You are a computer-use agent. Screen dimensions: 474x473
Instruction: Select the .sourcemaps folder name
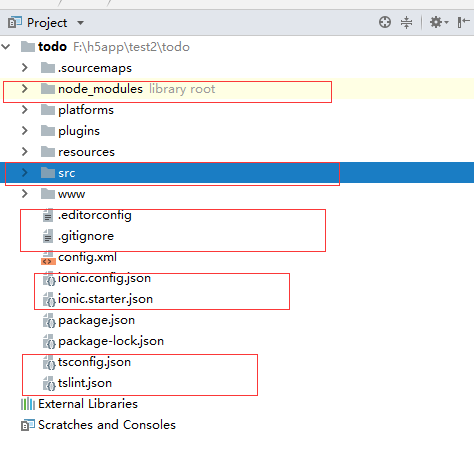click(x=95, y=68)
